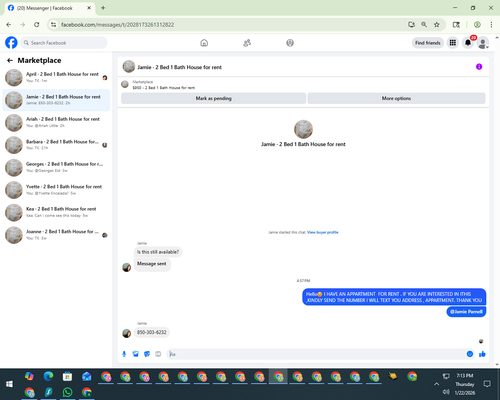The image size is (500, 400).
Task: Click More options button
Action: [396, 98]
